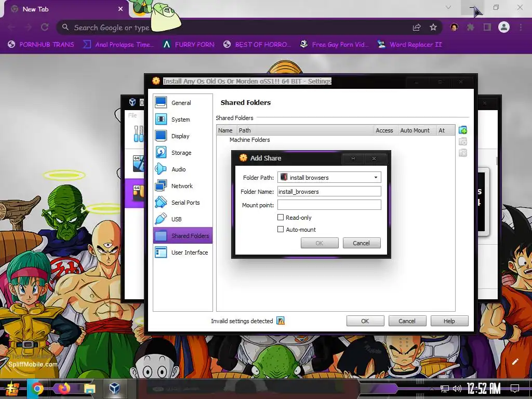Screen dimensions: 532x399
Task: Click OK in the Settings window
Action: [365, 321]
